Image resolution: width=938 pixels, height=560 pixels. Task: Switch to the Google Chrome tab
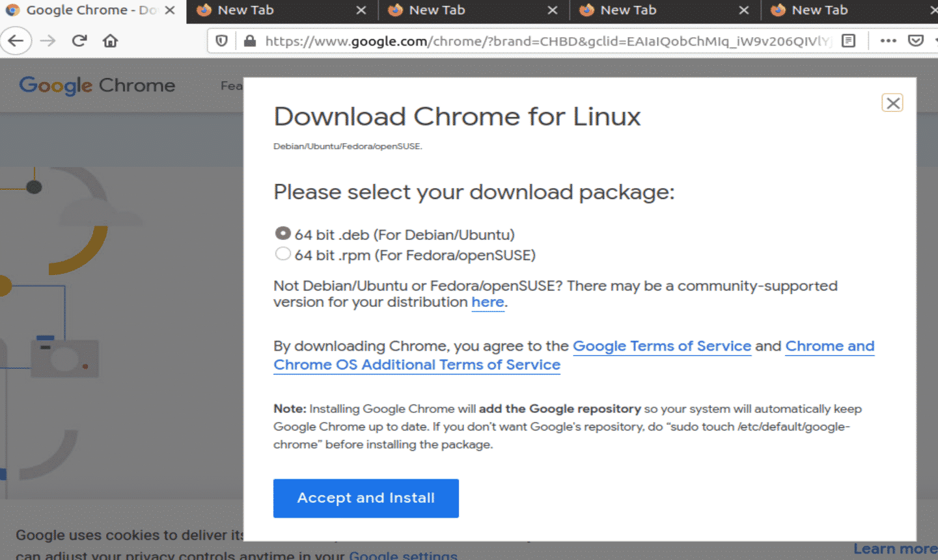pyautogui.click(x=85, y=10)
